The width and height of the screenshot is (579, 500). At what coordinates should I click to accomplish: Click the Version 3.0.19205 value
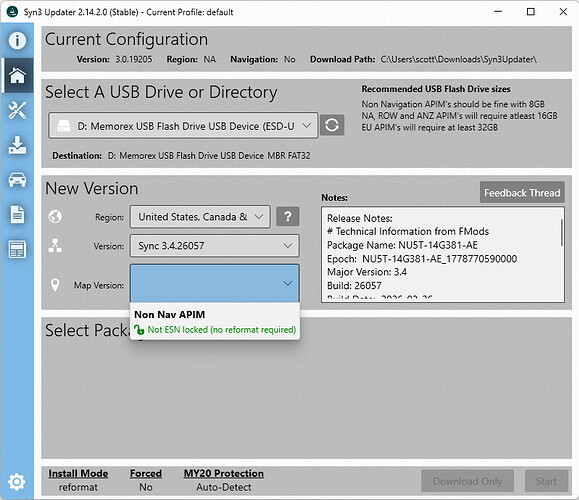[x=134, y=59]
